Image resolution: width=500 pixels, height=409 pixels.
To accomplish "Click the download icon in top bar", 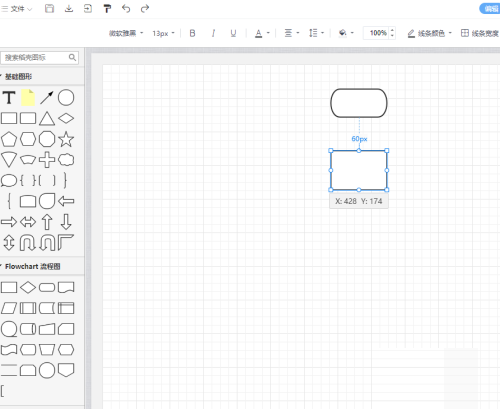I will click(69, 9).
